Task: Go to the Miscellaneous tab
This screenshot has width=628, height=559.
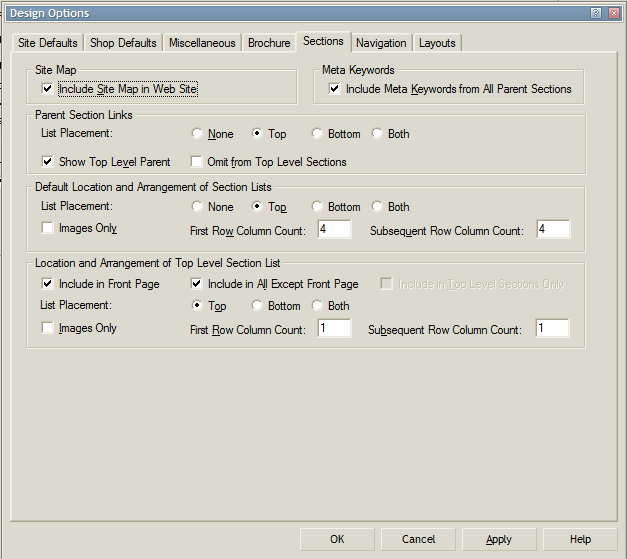Action: (202, 43)
